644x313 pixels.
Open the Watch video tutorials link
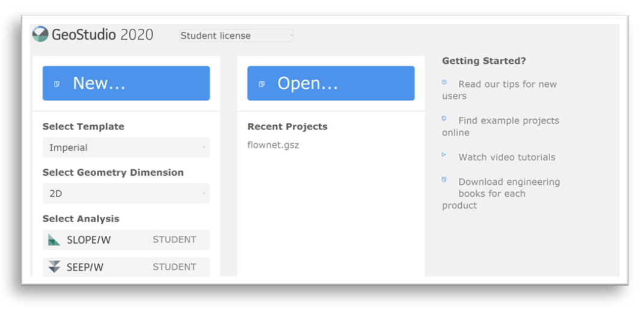tap(506, 157)
